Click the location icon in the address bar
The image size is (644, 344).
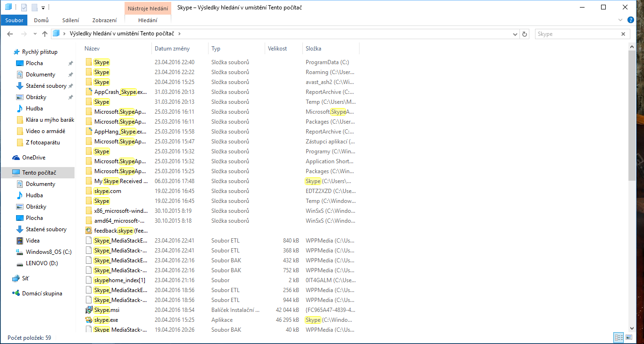(x=56, y=34)
